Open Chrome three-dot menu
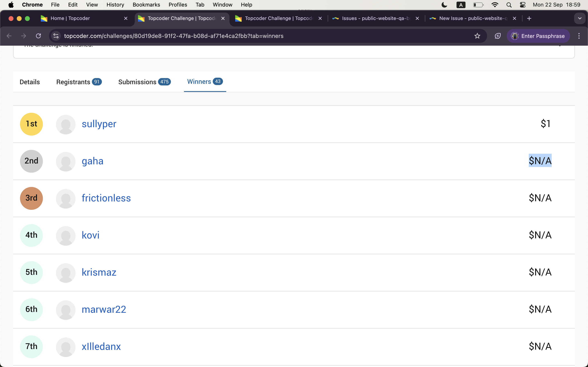This screenshot has height=367, width=588. (x=579, y=36)
